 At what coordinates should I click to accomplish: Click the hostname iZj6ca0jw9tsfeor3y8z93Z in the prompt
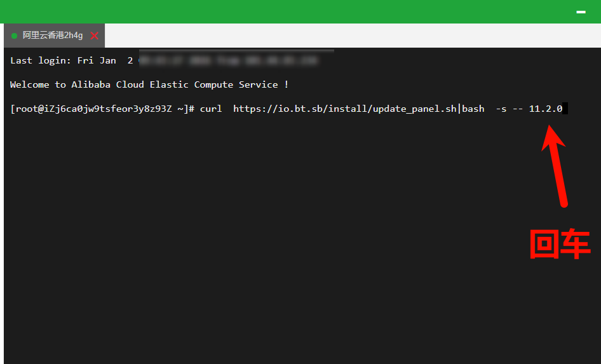pos(109,109)
